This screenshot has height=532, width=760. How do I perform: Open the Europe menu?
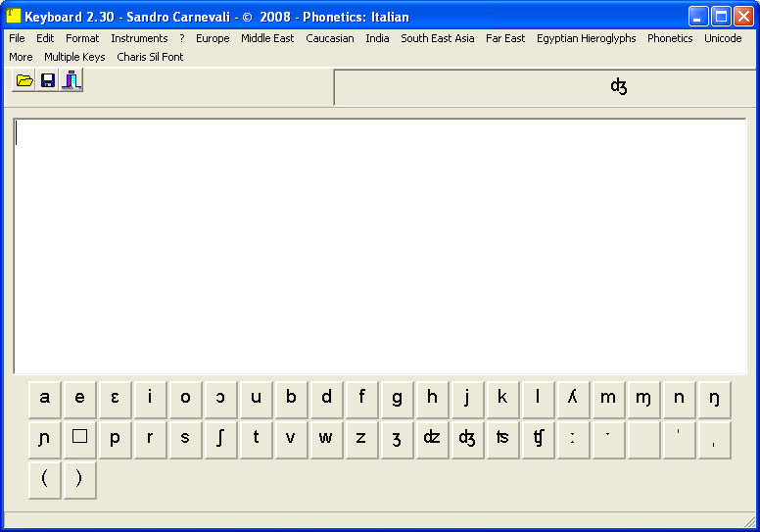point(213,38)
